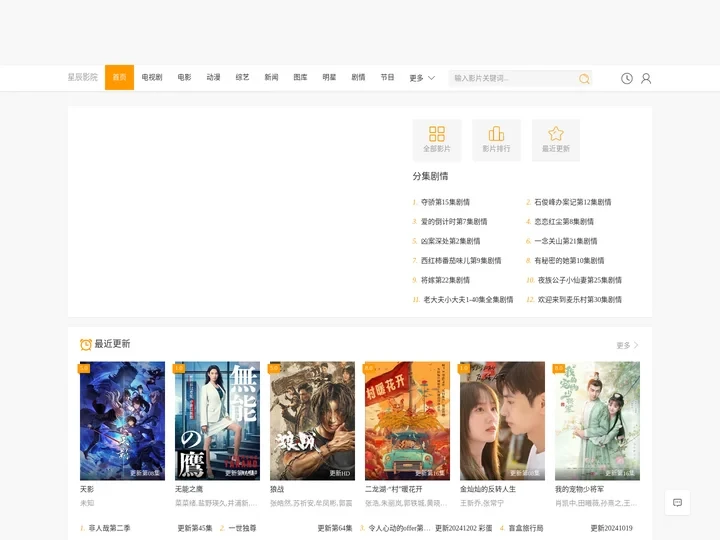The height and width of the screenshot is (540, 720).
Task: Click the alarm clock icon beside 最近更新
Action: click(85, 344)
